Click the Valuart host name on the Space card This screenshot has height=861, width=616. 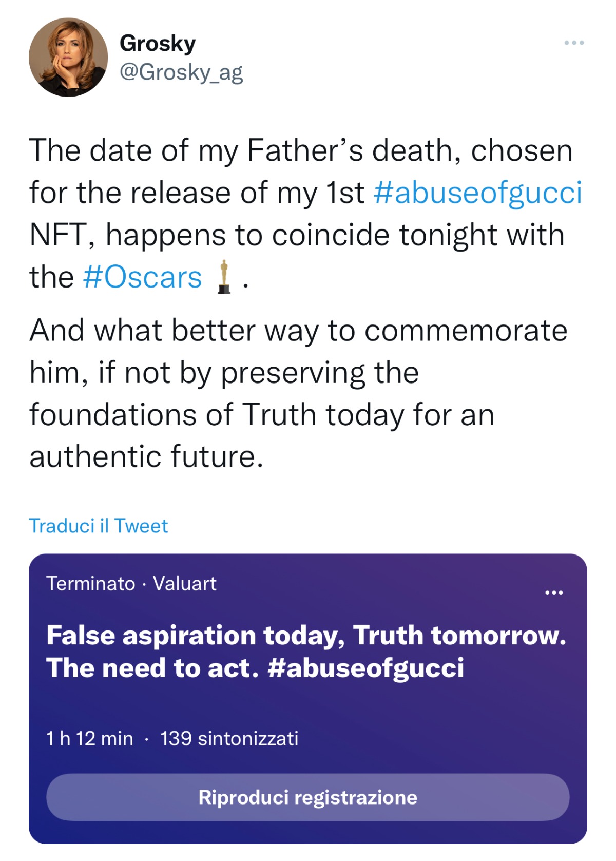pyautogui.click(x=185, y=584)
